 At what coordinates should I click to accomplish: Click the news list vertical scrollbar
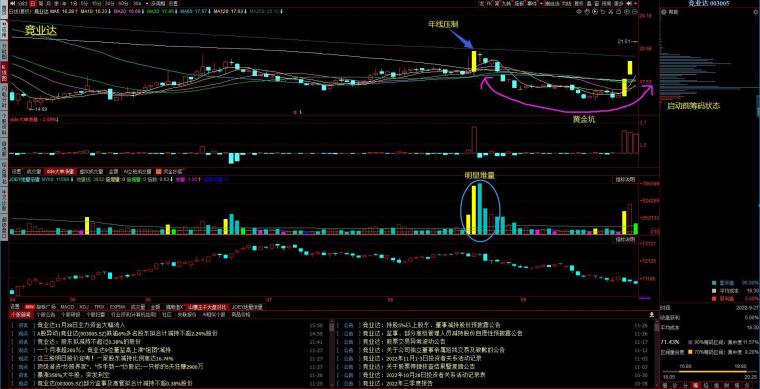(x=331, y=354)
